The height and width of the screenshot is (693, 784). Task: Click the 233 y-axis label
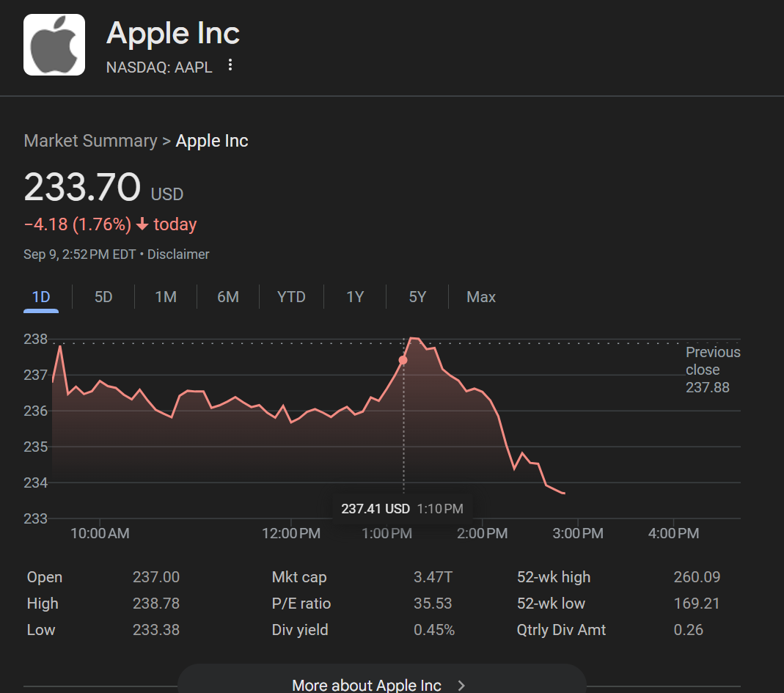[x=35, y=519]
